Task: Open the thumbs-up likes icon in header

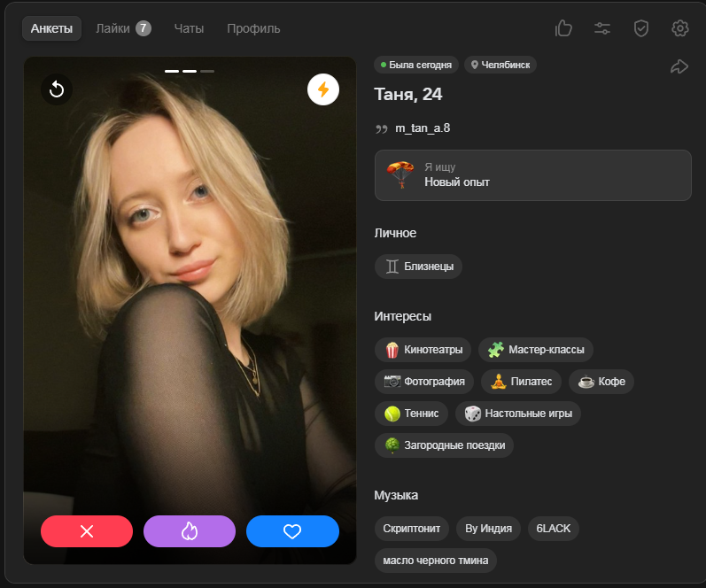Action: [x=563, y=28]
